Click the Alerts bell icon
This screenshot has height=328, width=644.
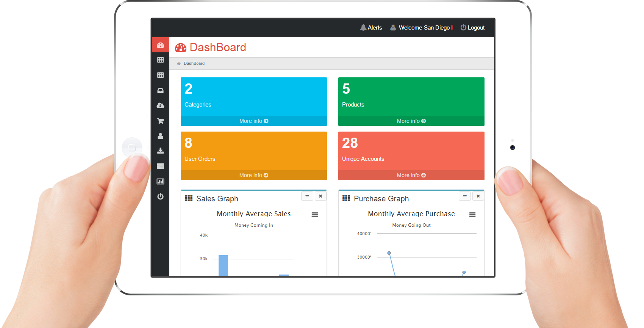[x=363, y=27]
